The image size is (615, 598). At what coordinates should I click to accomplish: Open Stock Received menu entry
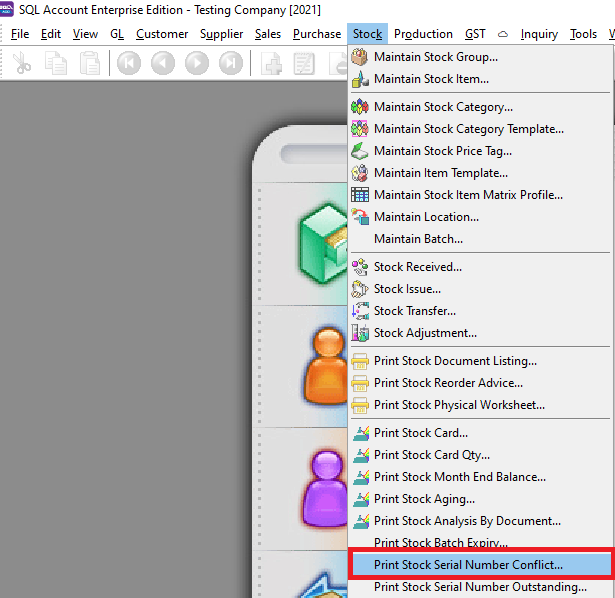click(417, 267)
